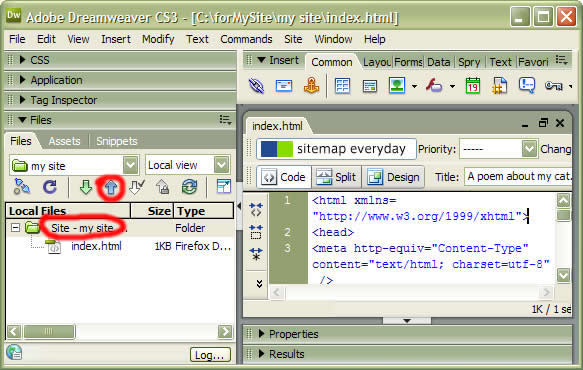Click the sitemap everyday color swatch
The image size is (583, 370).
click(277, 149)
